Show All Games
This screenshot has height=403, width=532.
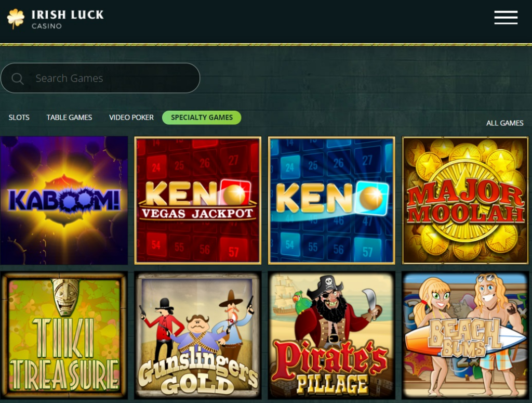(504, 123)
